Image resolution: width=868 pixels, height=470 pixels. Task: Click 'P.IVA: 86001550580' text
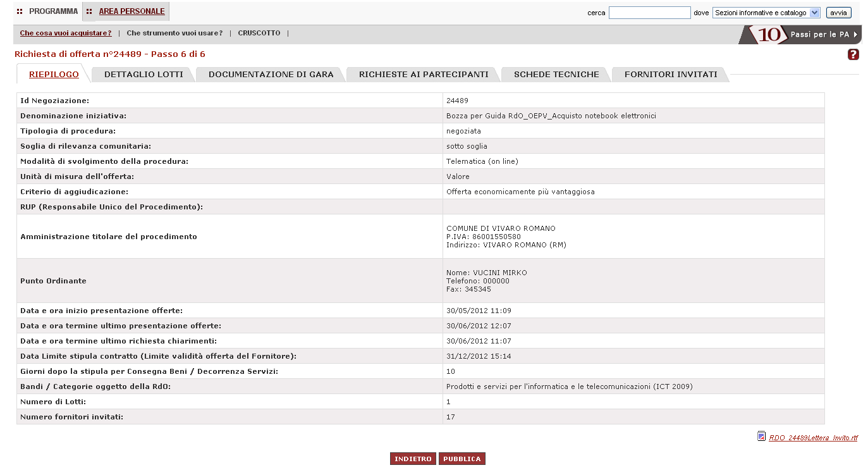click(484, 237)
